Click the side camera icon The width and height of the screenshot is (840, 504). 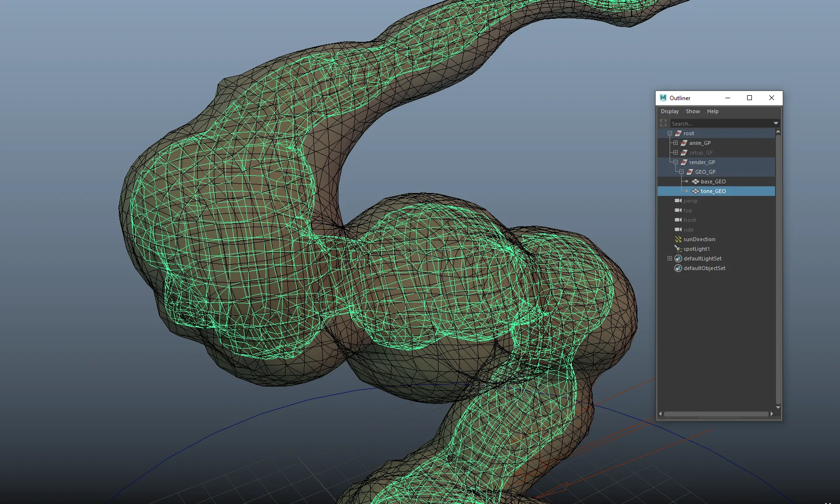pos(678,230)
